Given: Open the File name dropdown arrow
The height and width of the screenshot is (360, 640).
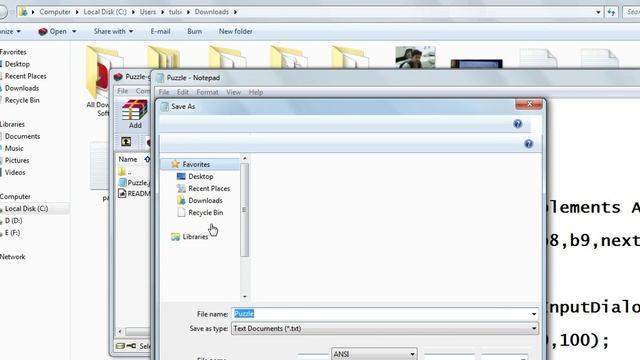Looking at the screenshot, I should tap(534, 313).
